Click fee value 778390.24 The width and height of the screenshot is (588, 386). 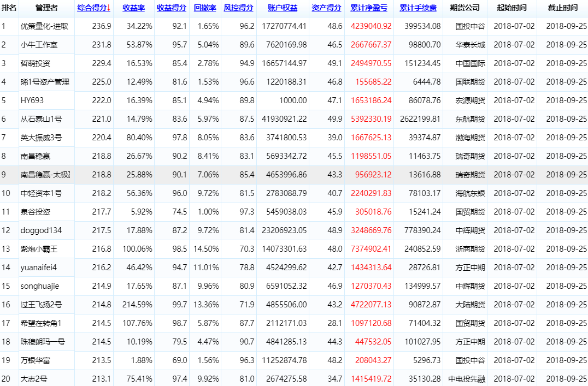pyautogui.click(x=422, y=230)
